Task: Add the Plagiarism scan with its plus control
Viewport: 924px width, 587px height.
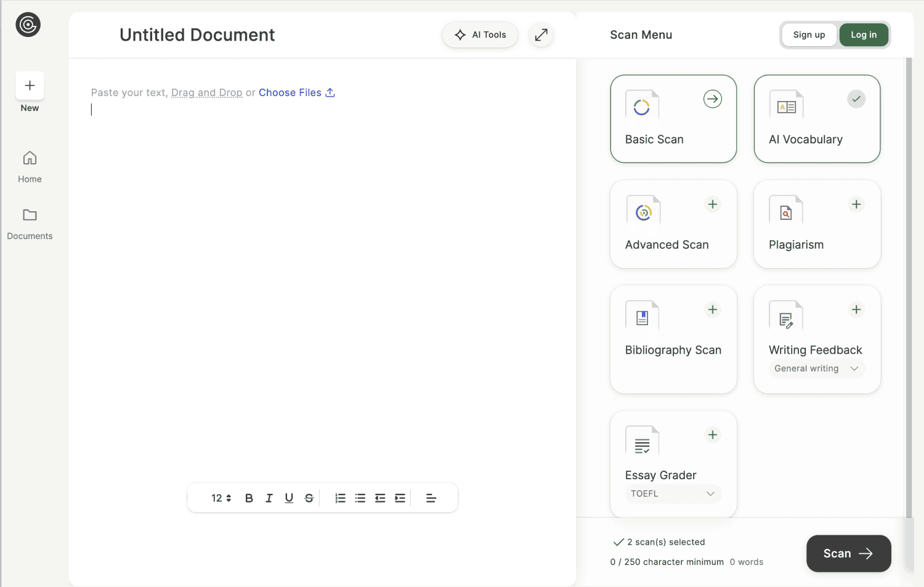Action: 856,204
